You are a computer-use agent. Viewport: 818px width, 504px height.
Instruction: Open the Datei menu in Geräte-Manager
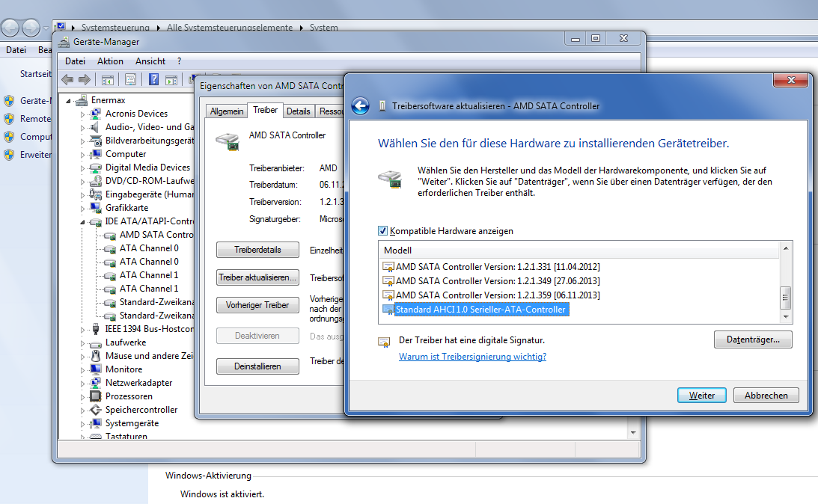[75, 61]
